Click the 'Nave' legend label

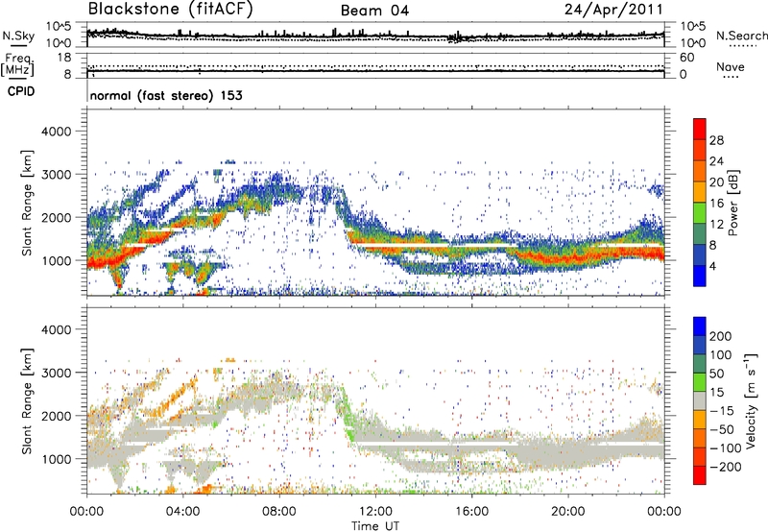731,66
